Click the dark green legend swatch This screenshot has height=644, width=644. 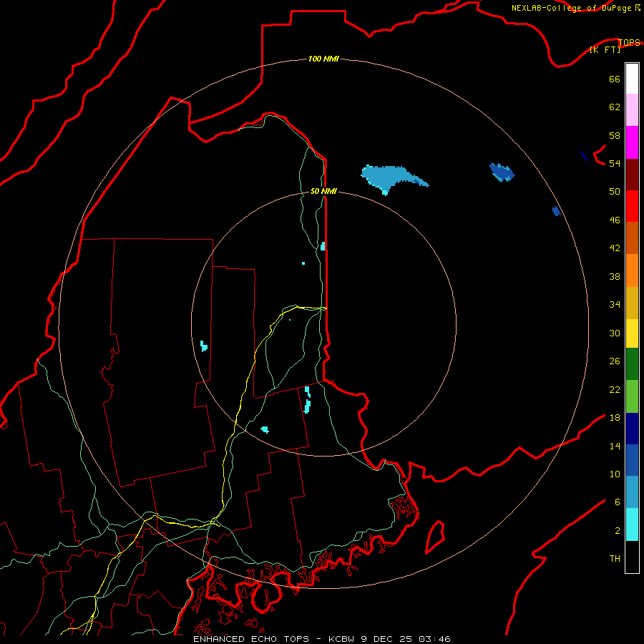tap(632, 364)
